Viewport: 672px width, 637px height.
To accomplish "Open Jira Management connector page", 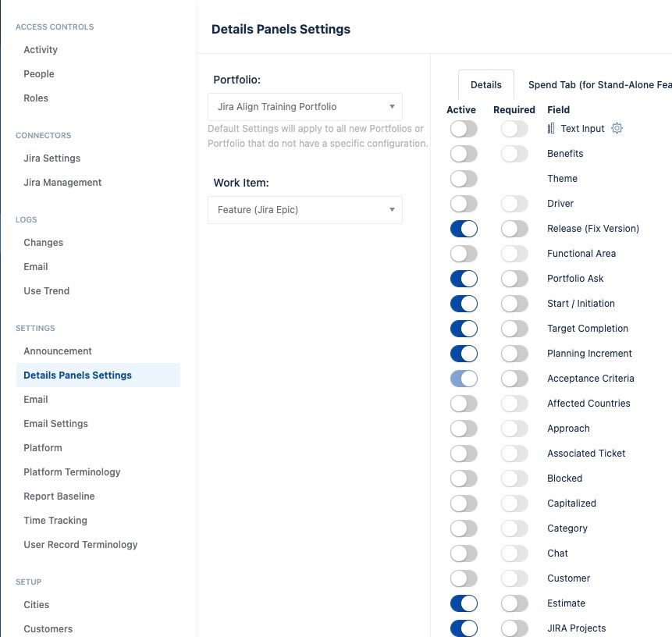I will (x=62, y=183).
